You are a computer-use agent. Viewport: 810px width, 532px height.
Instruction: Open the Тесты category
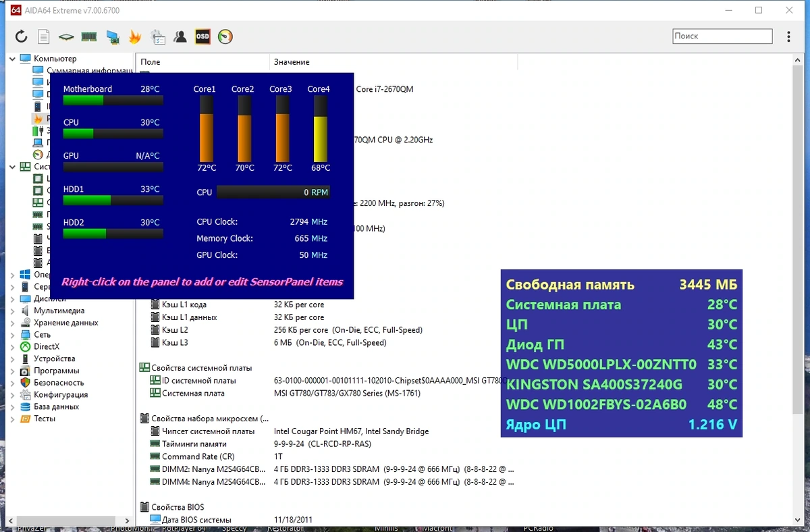[45, 419]
